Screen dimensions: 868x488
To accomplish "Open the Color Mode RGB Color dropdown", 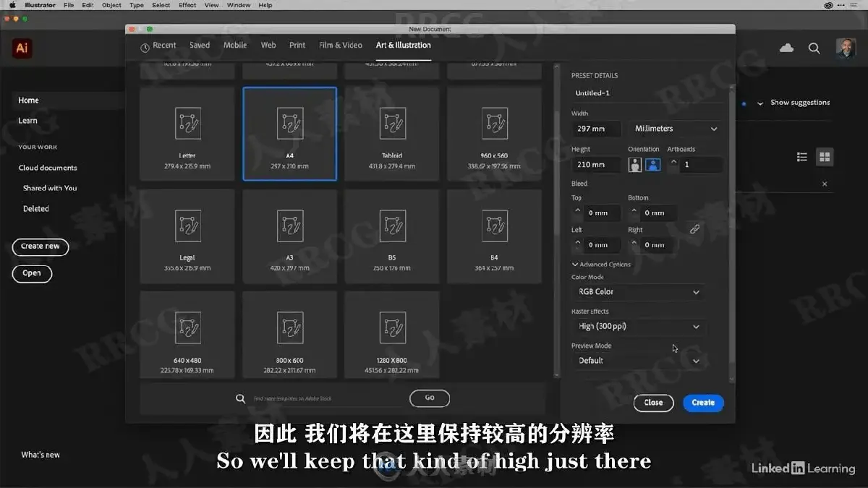I will (x=639, y=292).
